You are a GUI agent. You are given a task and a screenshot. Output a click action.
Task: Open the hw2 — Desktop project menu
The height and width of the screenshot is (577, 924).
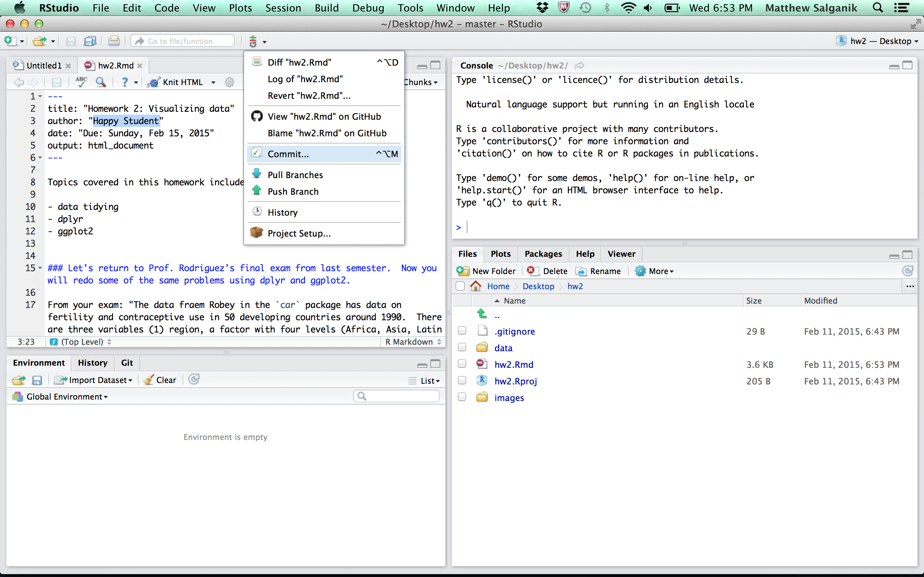click(x=878, y=41)
